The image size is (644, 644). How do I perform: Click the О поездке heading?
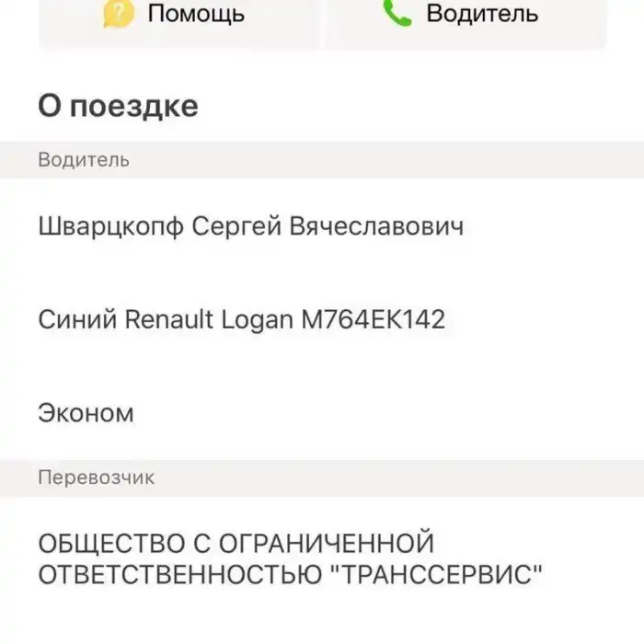(118, 106)
